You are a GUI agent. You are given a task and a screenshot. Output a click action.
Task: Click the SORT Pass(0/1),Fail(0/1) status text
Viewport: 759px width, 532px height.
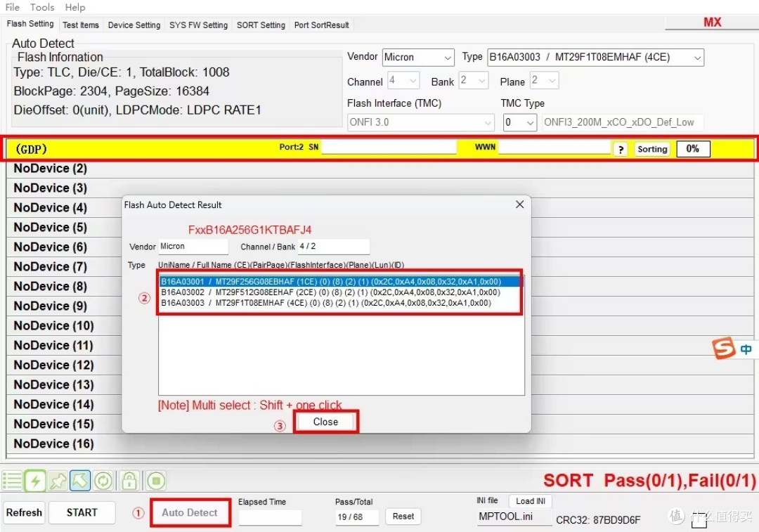pyautogui.click(x=649, y=480)
